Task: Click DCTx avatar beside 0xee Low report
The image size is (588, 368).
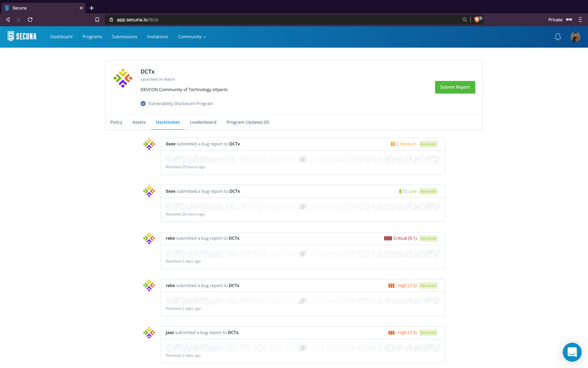Action: point(149,191)
